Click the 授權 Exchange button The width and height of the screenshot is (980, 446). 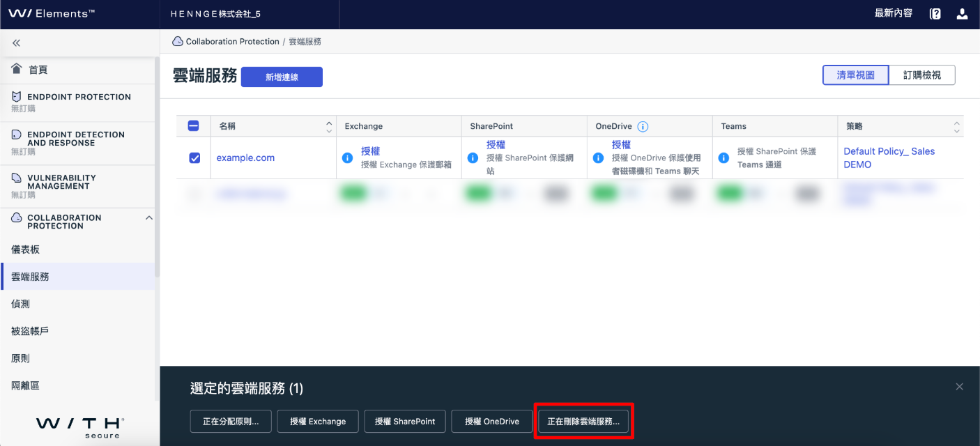click(x=318, y=422)
